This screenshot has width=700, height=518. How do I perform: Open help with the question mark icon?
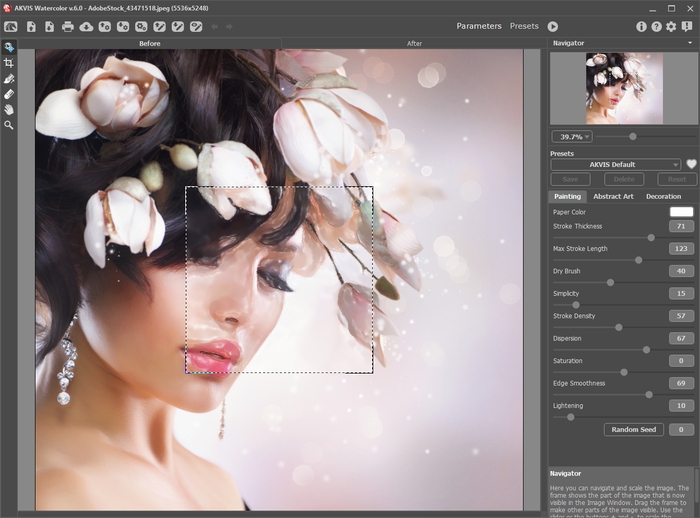(656, 27)
